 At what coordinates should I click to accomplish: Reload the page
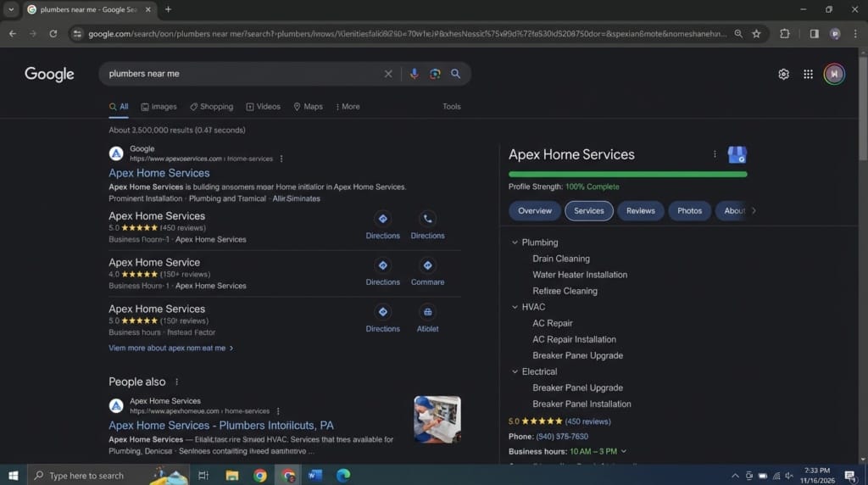point(53,34)
